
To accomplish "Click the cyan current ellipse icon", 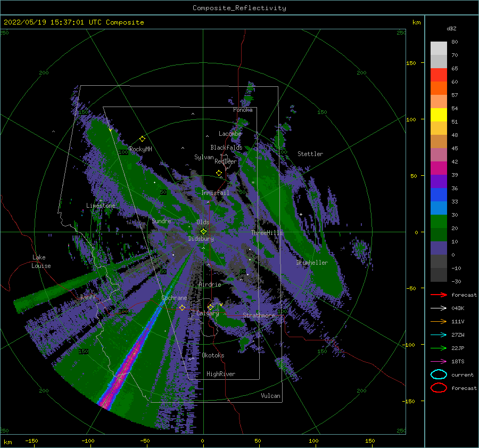I will tap(439, 374).
